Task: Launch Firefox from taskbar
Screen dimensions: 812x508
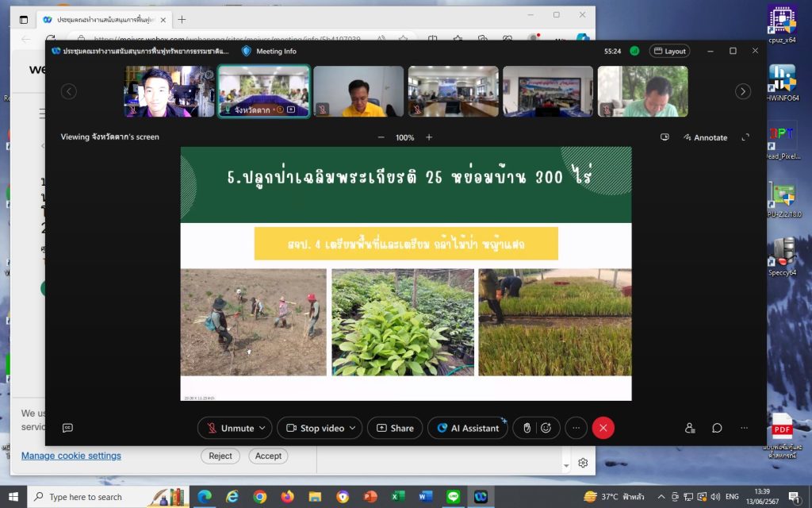Action: click(x=287, y=497)
